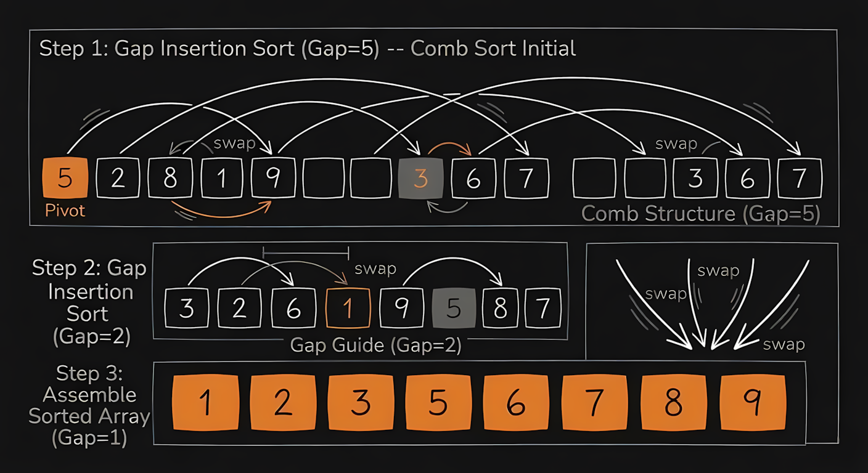
Task: Select the sorted orange tile numbered 7
Action: [x=595, y=403]
